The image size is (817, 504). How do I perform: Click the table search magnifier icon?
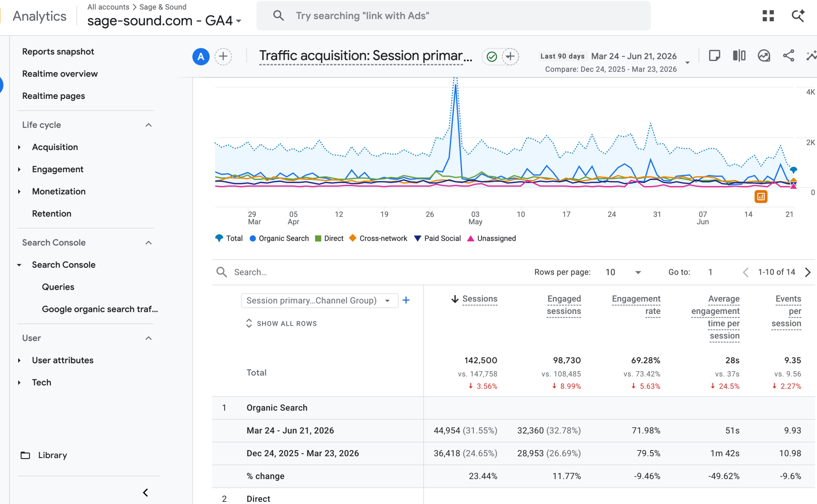tap(222, 272)
